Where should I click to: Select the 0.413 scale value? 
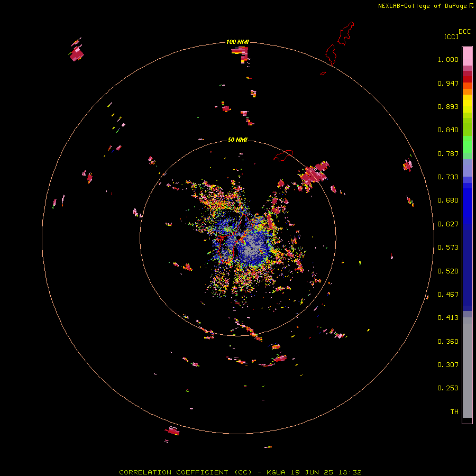[448, 318]
